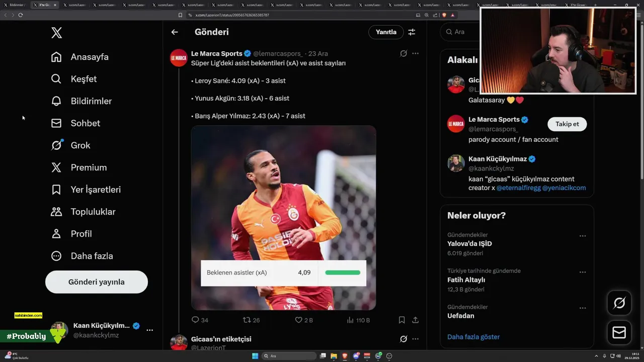Open Daha fazla menu
The width and height of the screenshot is (644, 362).
pyautogui.click(x=82, y=256)
